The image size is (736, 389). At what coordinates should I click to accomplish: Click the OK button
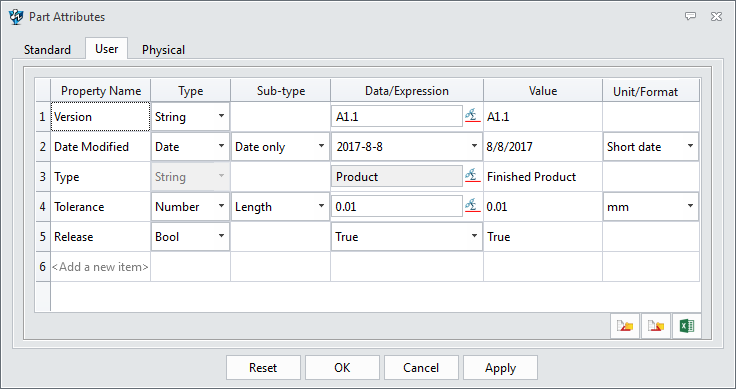pos(342,367)
